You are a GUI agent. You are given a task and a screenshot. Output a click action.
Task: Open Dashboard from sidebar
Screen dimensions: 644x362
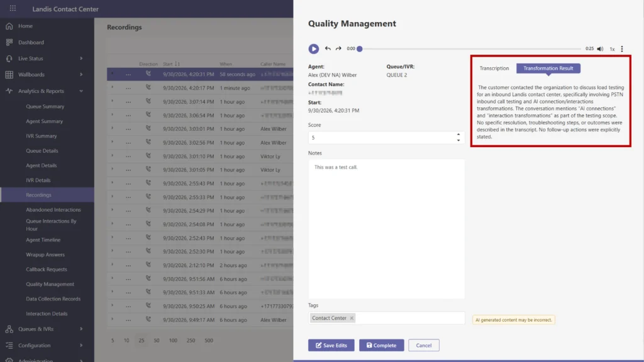coord(31,42)
